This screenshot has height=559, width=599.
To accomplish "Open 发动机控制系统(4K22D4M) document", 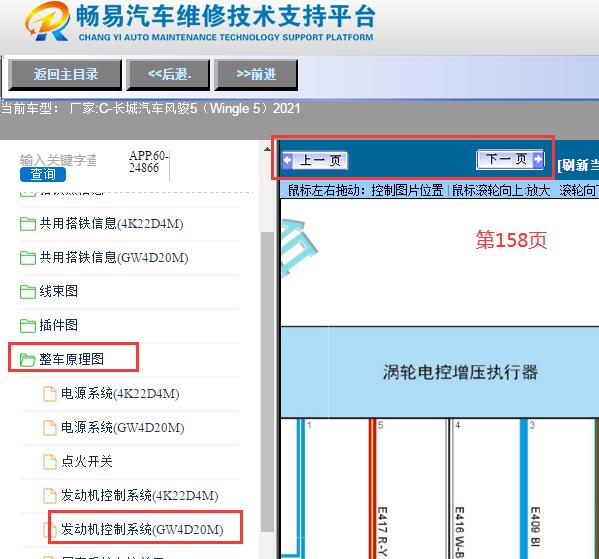I will click(x=140, y=496).
